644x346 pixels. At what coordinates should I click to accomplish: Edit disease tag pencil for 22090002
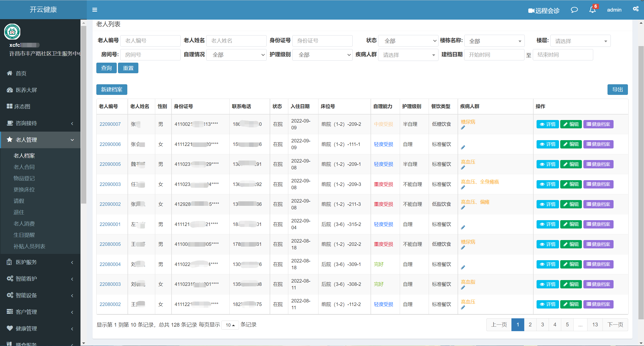pos(463,208)
